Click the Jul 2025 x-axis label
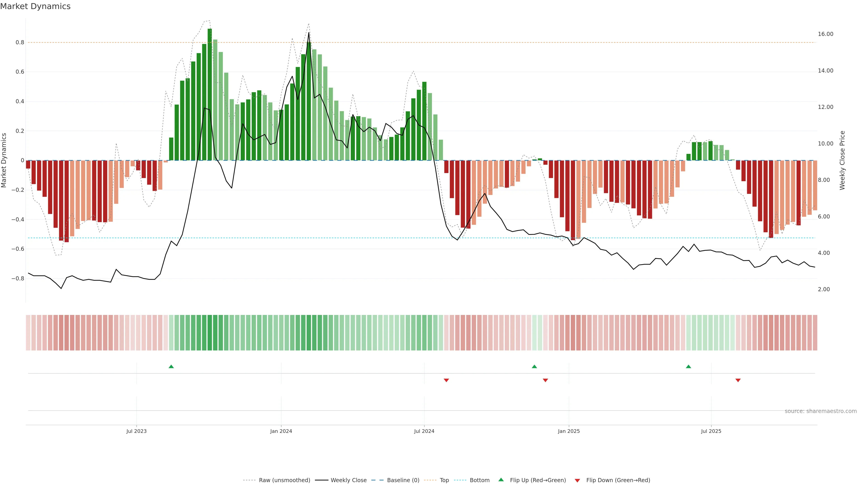 tap(711, 431)
